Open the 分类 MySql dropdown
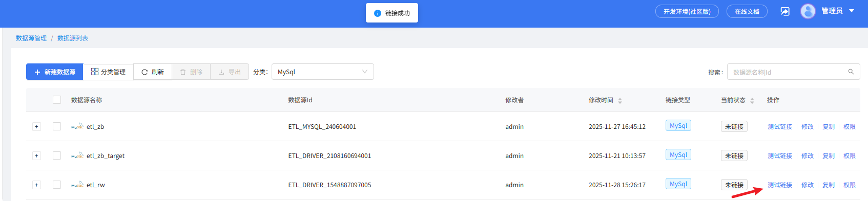This screenshot has height=201, width=868. (x=323, y=72)
